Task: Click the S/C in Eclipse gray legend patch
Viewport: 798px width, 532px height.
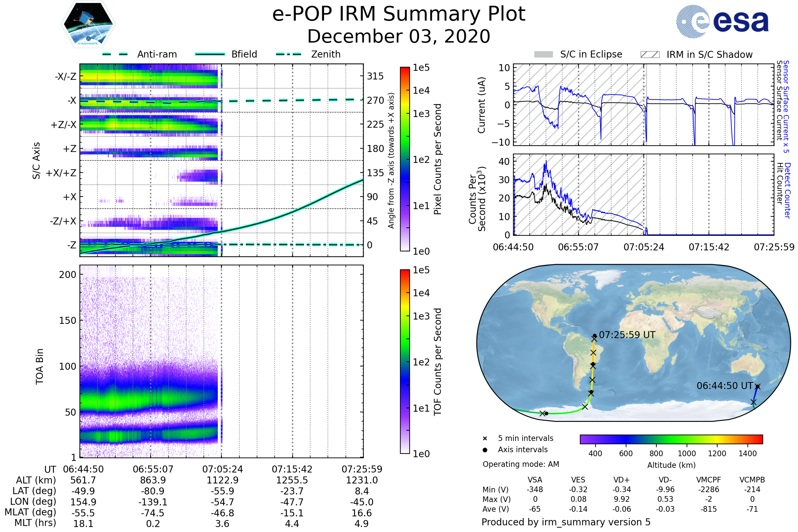Action: click(544, 55)
